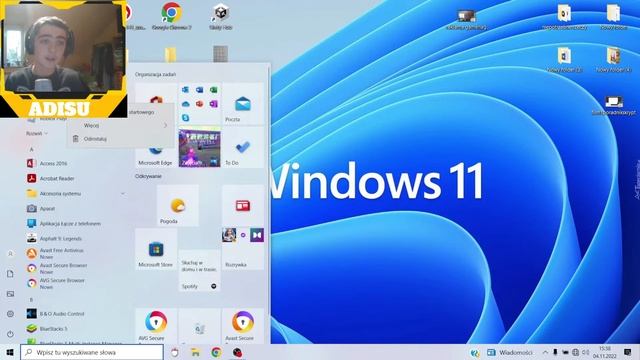Screen dimensions: 640x360
Task: Open the game thumbnail live tile
Action: pyautogui.click(x=200, y=147)
